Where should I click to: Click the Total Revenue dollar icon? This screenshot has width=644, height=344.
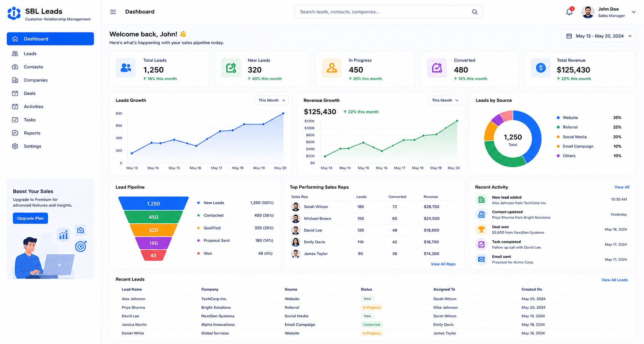(x=540, y=68)
